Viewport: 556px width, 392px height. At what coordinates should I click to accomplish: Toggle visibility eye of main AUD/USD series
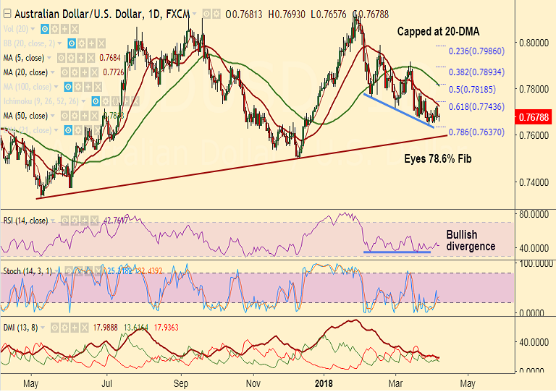pos(206,14)
